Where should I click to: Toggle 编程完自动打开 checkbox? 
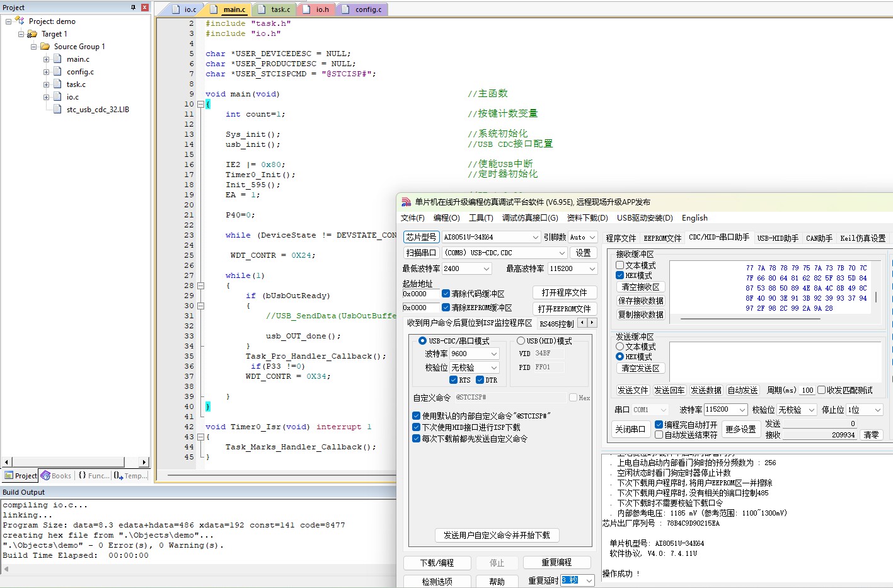coord(659,425)
